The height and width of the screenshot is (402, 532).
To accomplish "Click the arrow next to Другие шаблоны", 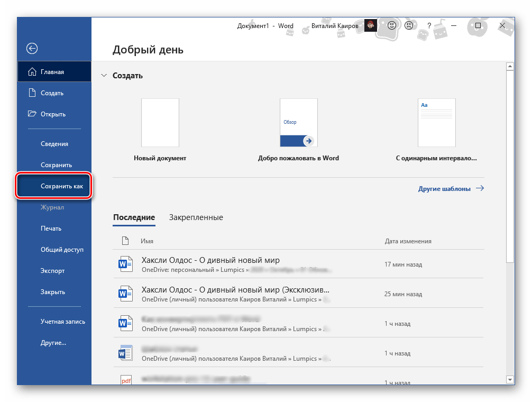I will click(480, 188).
